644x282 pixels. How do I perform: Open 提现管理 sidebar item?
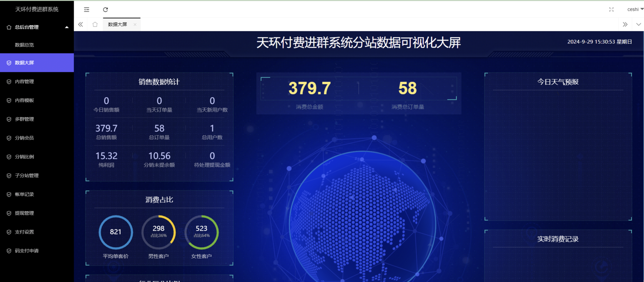[37, 213]
